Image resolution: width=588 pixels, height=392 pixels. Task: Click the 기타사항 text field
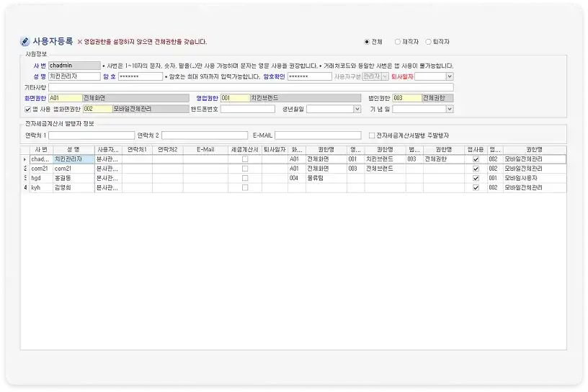click(x=251, y=87)
